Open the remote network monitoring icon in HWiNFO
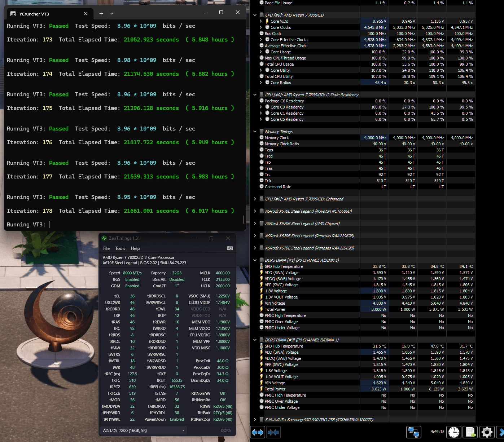 [413, 432]
